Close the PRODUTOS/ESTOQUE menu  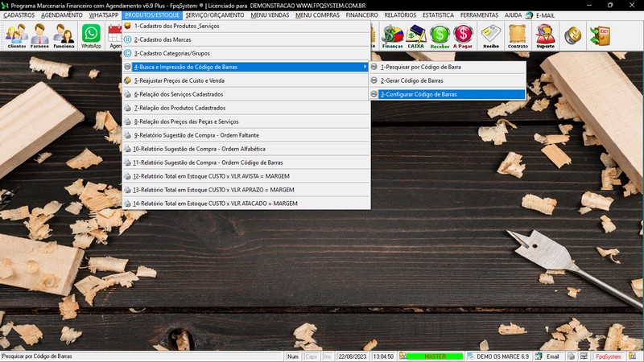tap(152, 15)
